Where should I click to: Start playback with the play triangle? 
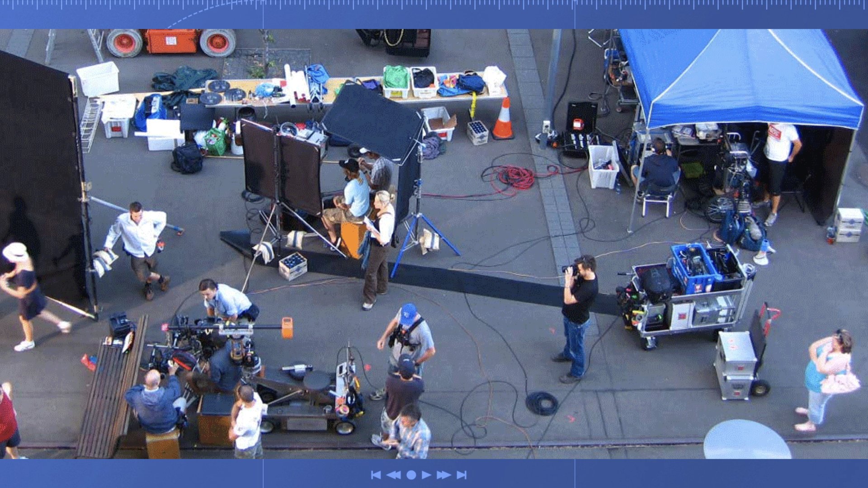[426, 475]
